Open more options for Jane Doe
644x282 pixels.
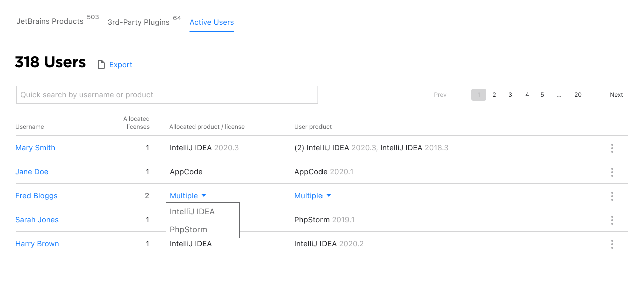(x=612, y=172)
